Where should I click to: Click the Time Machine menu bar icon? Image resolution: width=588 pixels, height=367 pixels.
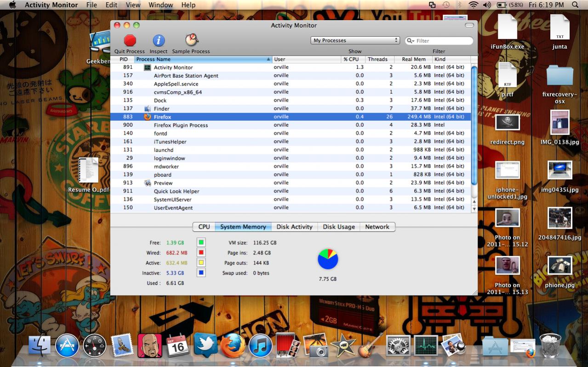coord(445,5)
